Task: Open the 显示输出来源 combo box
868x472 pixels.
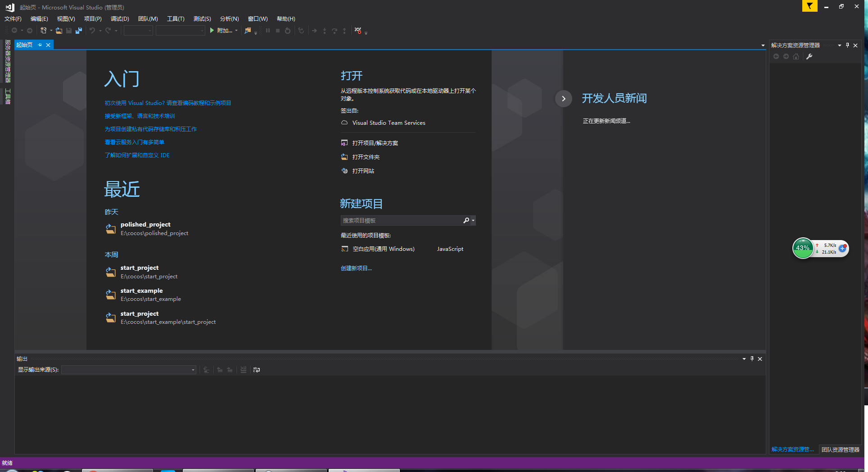Action: (129, 370)
